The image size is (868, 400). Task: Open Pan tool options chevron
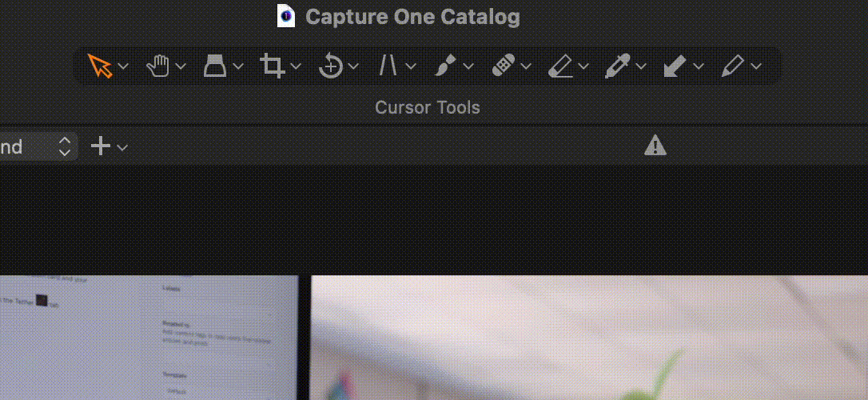click(x=181, y=66)
